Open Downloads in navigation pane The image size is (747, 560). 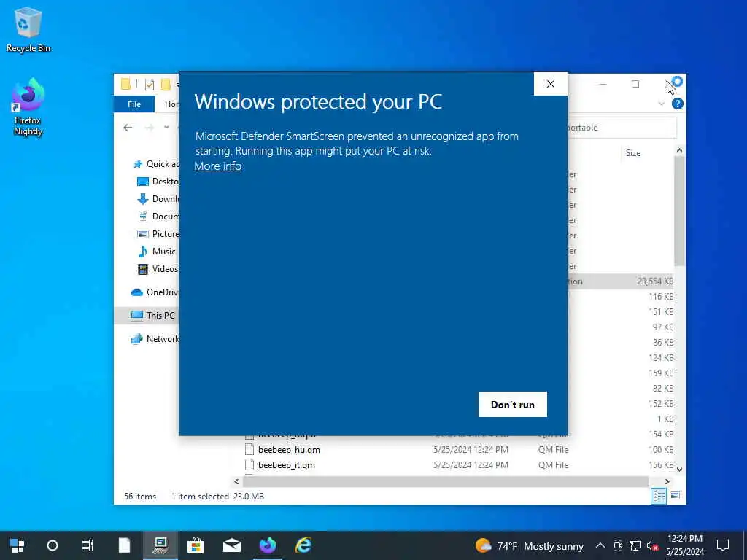coord(158,199)
